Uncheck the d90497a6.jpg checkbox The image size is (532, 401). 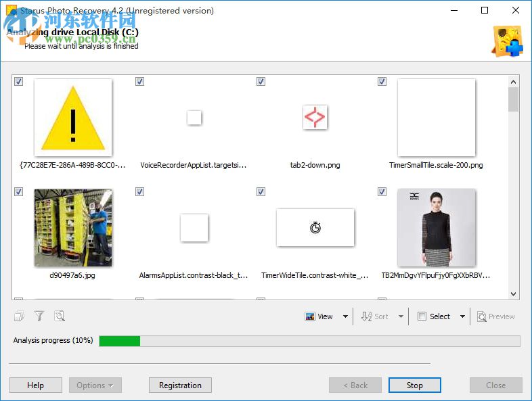[19, 191]
